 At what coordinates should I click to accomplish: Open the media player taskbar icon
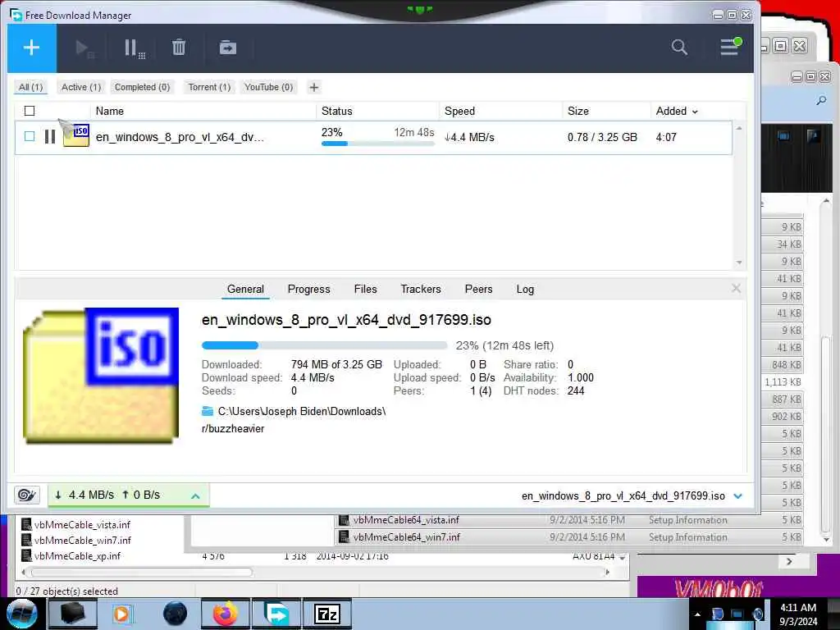point(121,614)
